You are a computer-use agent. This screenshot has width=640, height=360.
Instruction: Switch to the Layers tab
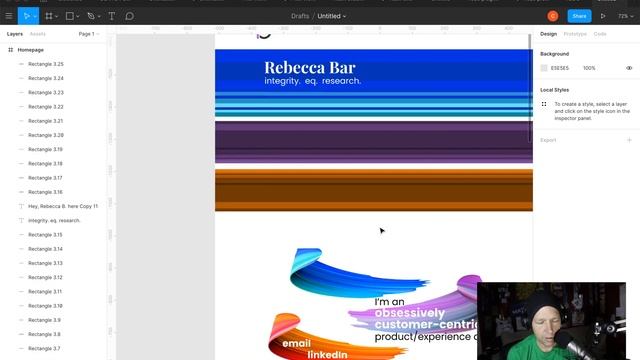click(15, 34)
